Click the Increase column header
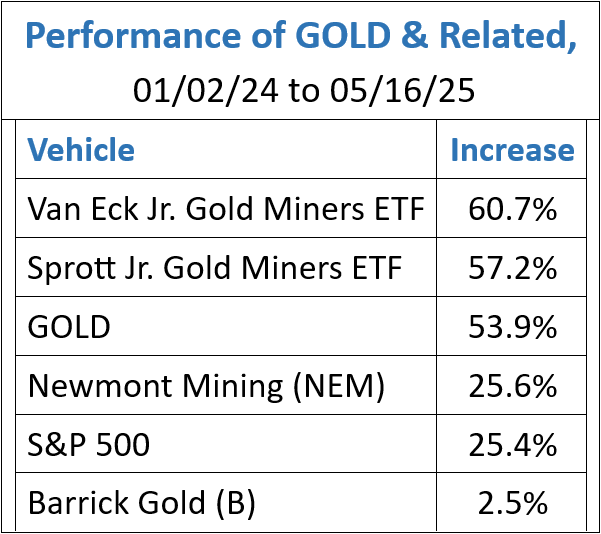 pos(512,151)
